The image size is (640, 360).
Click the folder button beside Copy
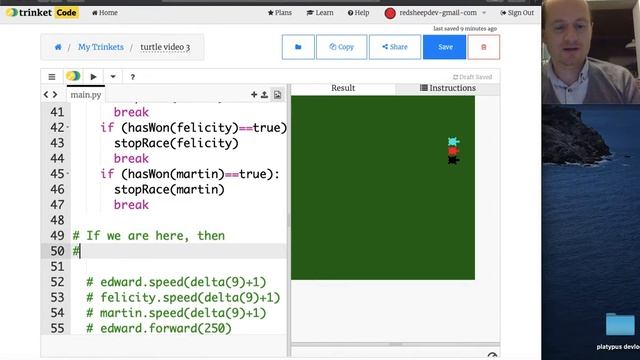[298, 47]
